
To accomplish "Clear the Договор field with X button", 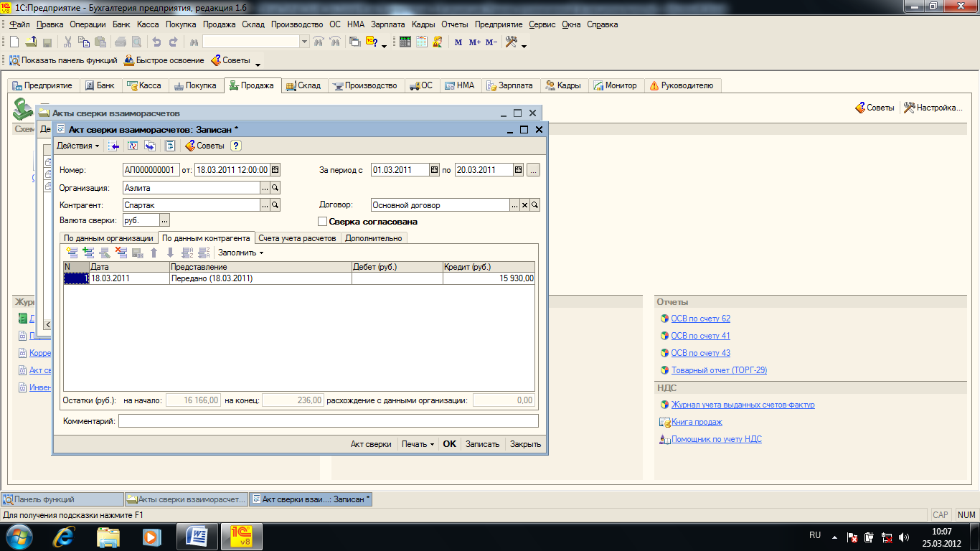I will (x=524, y=205).
